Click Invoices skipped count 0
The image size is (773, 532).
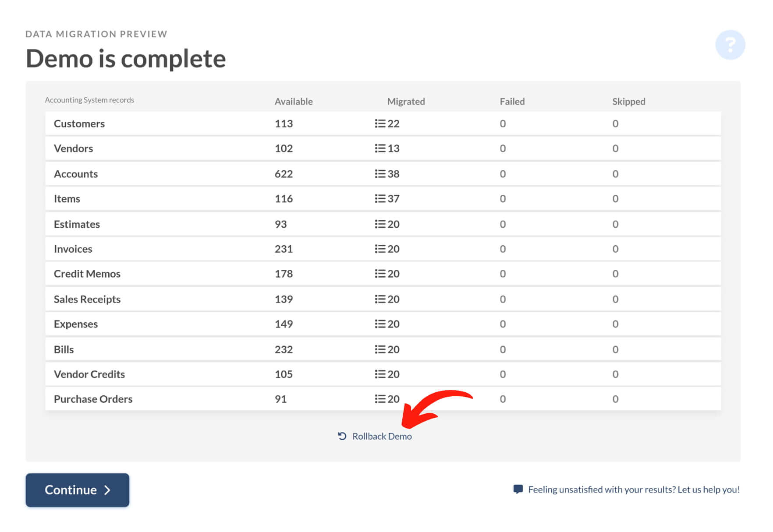(615, 249)
